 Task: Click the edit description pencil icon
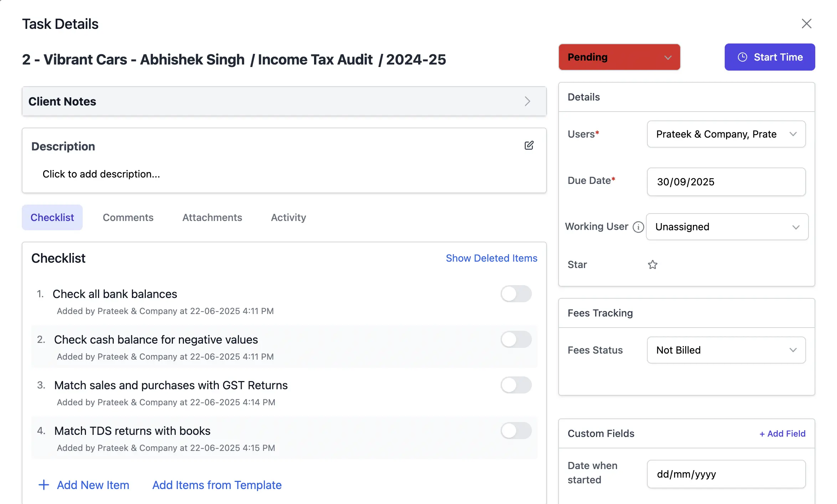529,145
